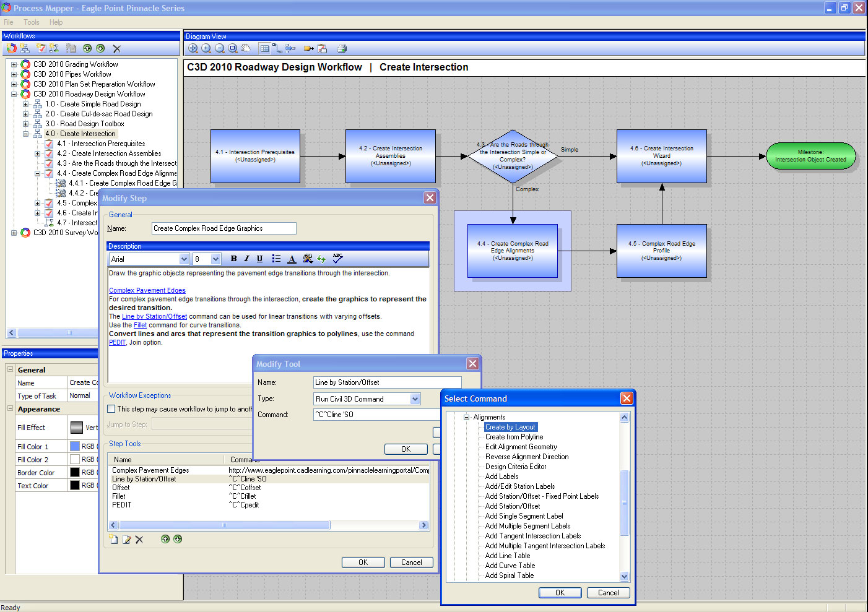Click the Fill Effect gradient swatch
The height and width of the screenshot is (612, 868).
tap(77, 428)
